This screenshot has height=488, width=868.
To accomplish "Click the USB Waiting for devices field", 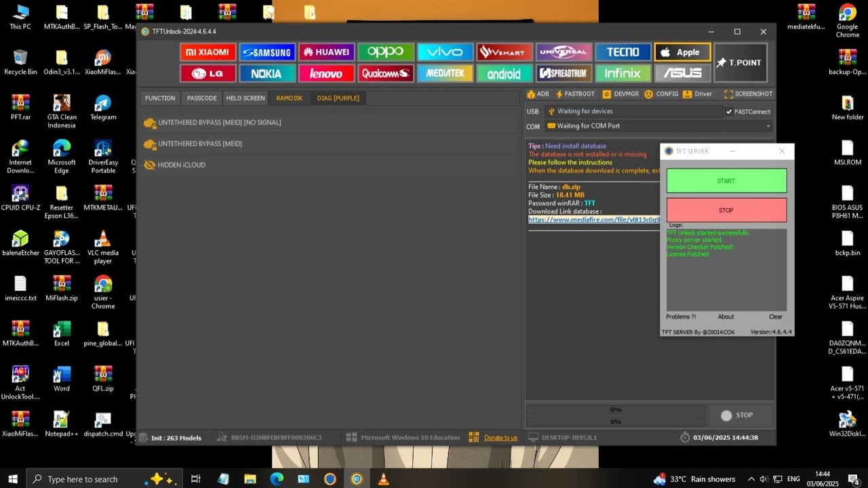I will point(633,111).
